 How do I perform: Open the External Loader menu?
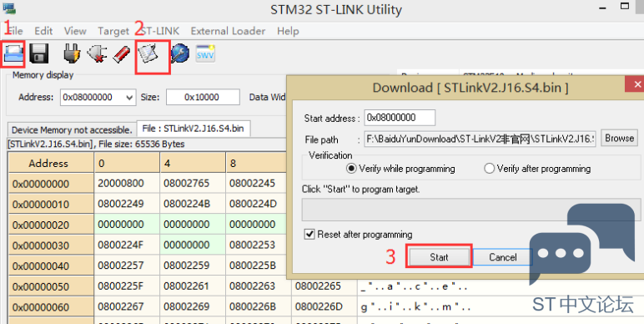[228, 31]
